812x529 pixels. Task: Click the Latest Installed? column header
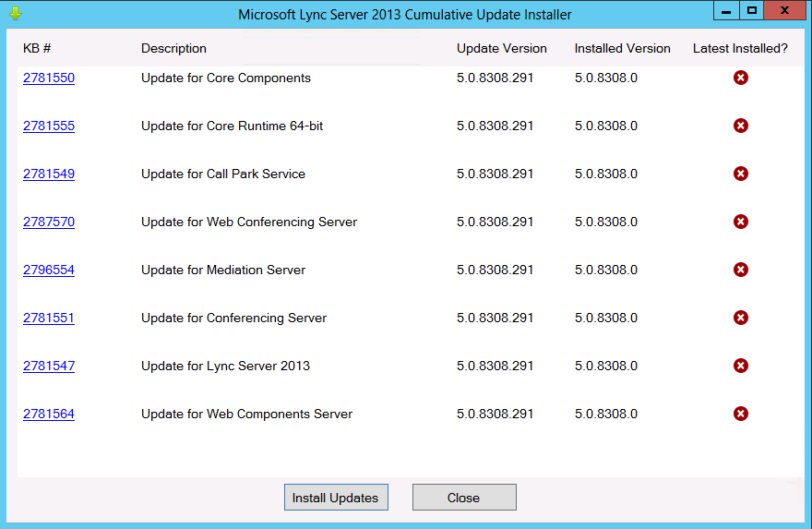740,48
